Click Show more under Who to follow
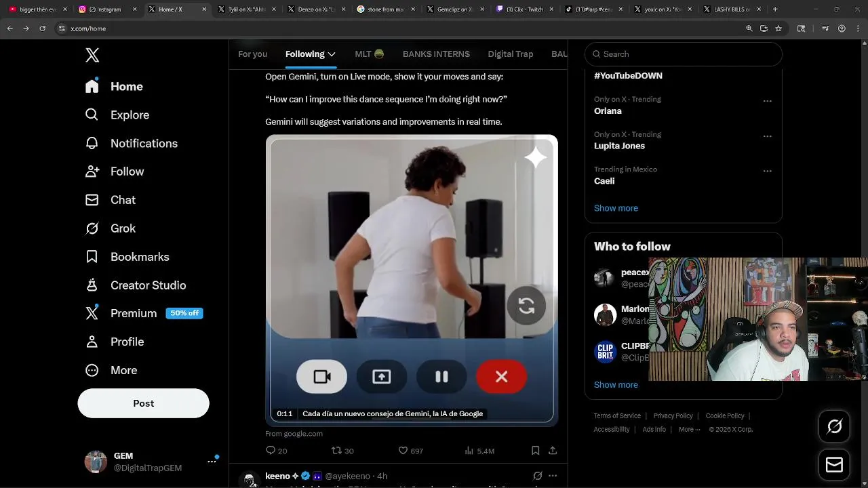Screen dimensions: 868x488 (616, 384)
